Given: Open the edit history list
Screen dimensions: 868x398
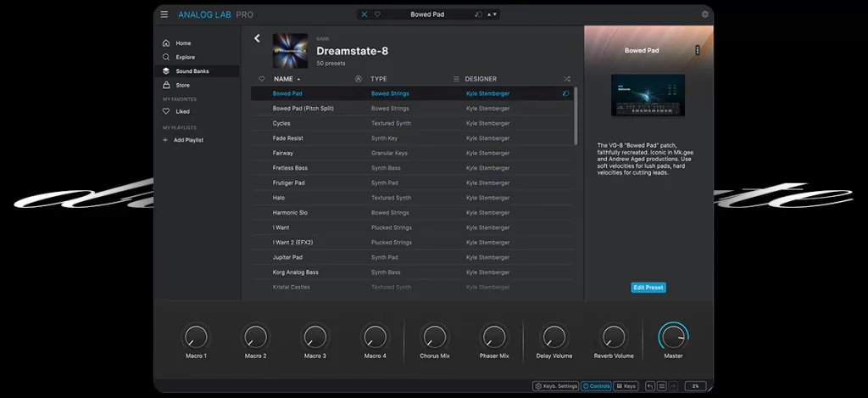Looking at the screenshot, I should tap(661, 386).
